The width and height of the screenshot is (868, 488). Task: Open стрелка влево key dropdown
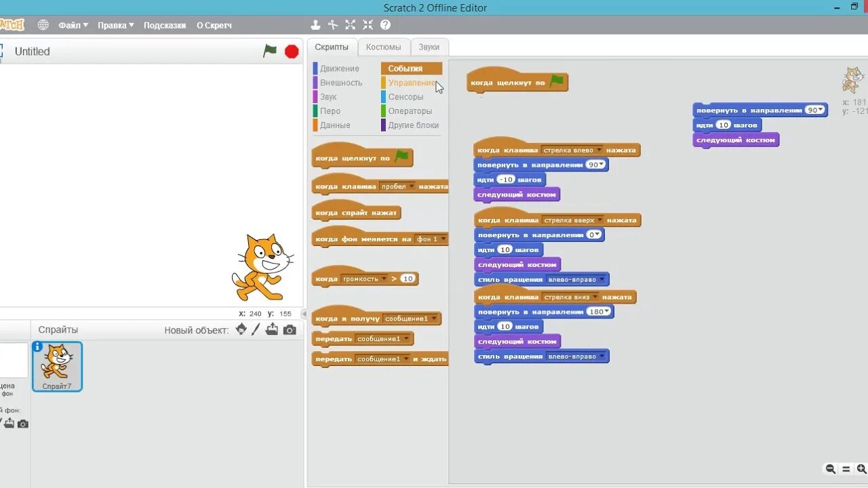[x=572, y=150]
